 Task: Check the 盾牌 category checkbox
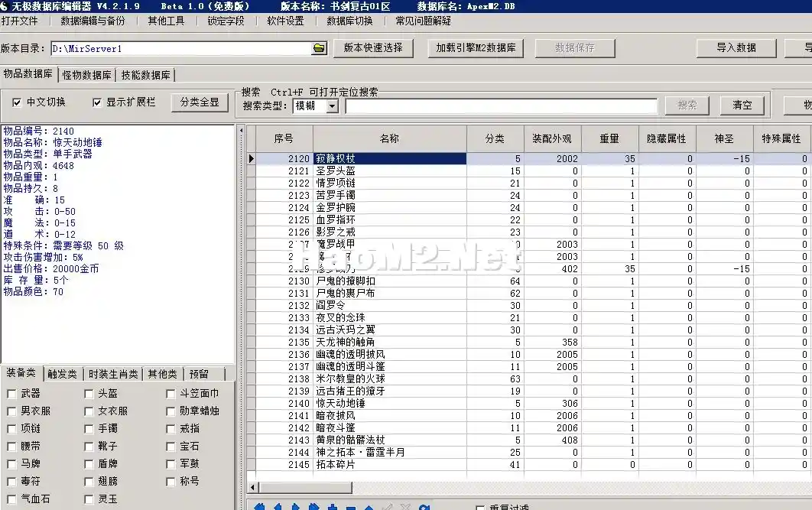pyautogui.click(x=89, y=464)
